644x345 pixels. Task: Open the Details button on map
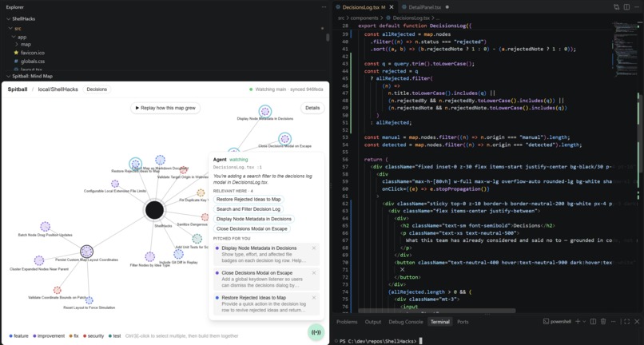312,108
